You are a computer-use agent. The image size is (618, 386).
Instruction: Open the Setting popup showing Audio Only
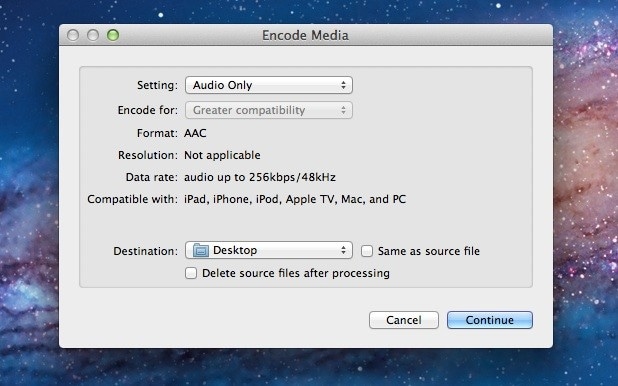269,85
